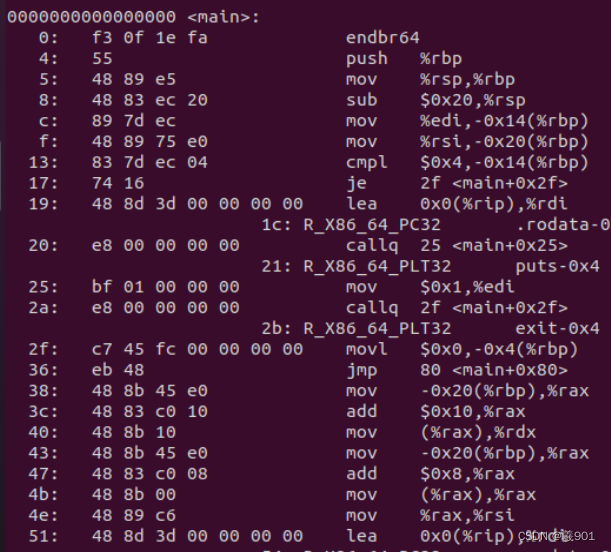Click the movl $0x0,-0x4(%rbp) instruction
The width and height of the screenshot is (611, 552).
tap(462, 349)
